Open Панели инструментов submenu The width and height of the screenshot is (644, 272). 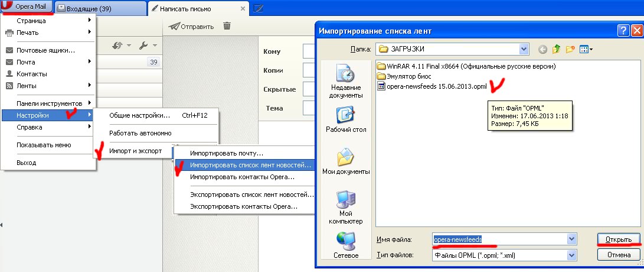[48, 103]
